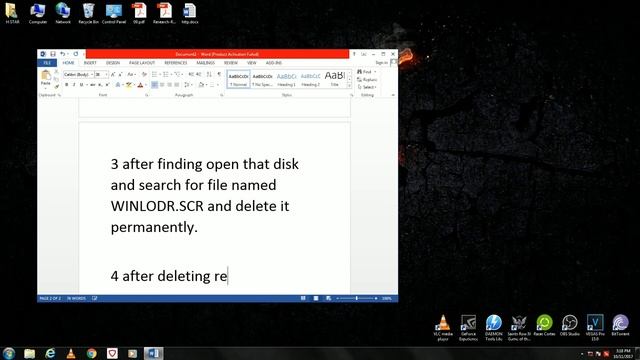Click the Sign in link
This screenshot has width=640, height=360.
pyautogui.click(x=382, y=63)
